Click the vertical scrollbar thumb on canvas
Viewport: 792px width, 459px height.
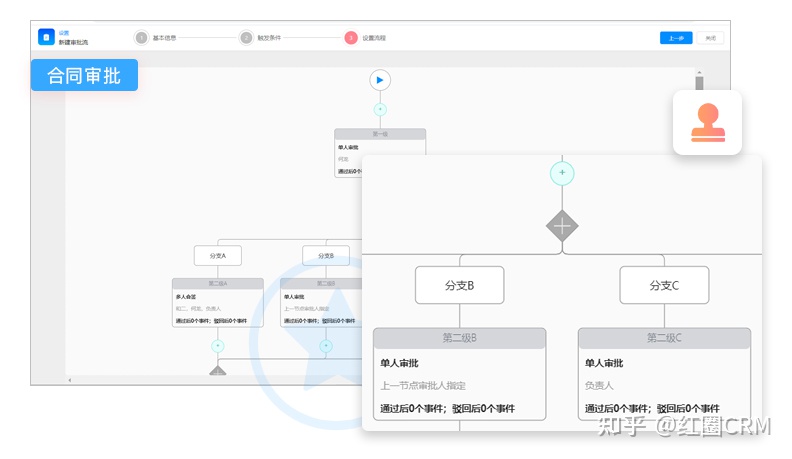click(699, 84)
